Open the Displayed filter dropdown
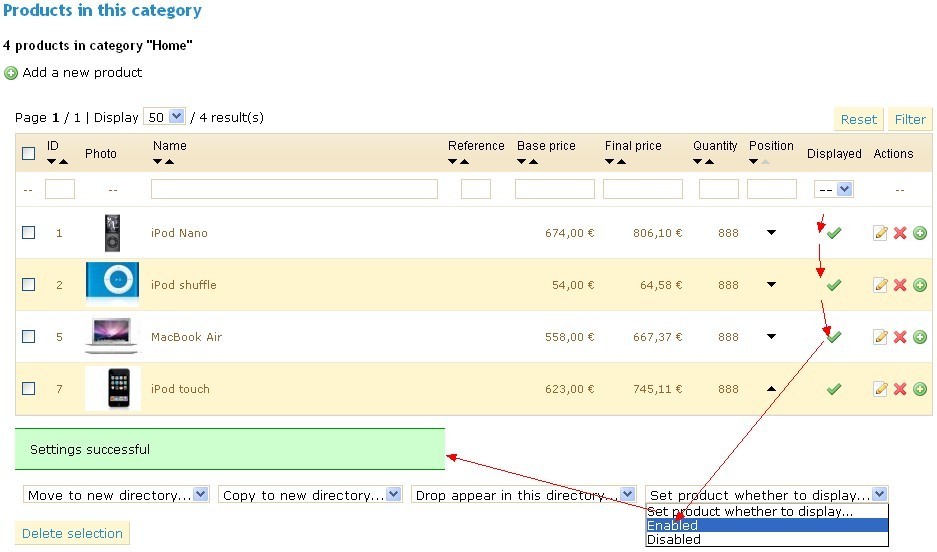 (834, 189)
